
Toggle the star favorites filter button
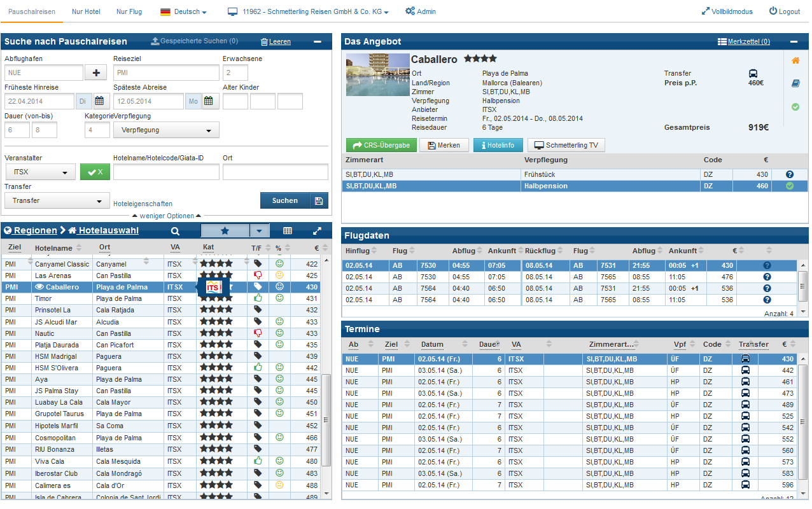point(225,230)
